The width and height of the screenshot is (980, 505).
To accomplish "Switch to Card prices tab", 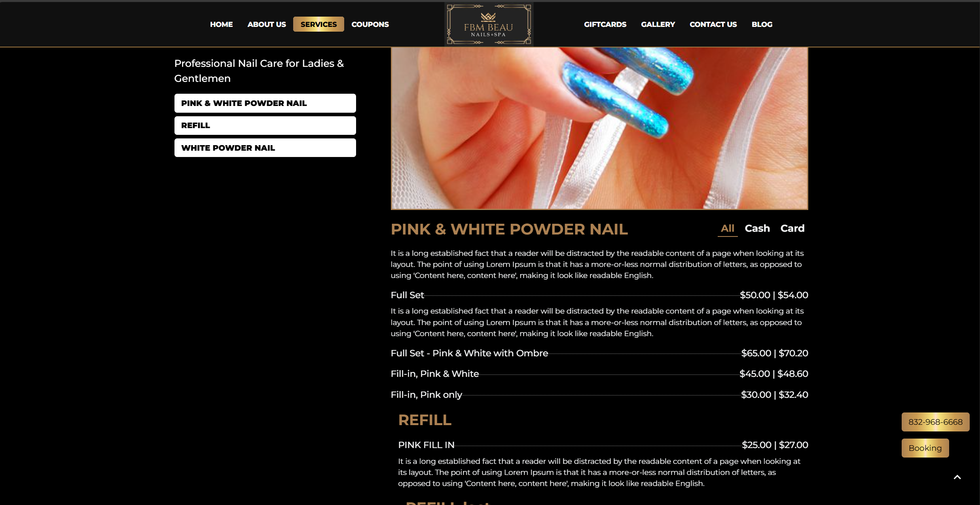I will coord(792,229).
